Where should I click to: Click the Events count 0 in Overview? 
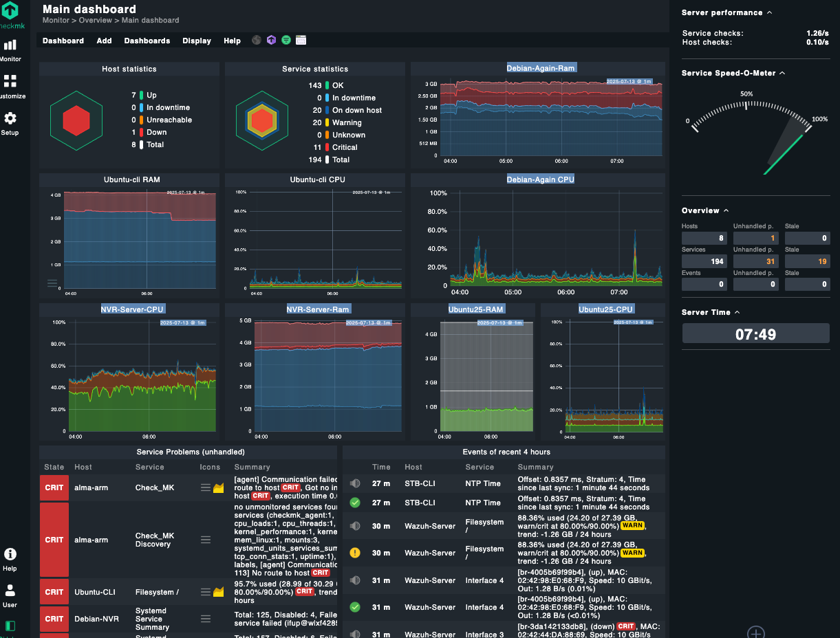[x=704, y=285]
